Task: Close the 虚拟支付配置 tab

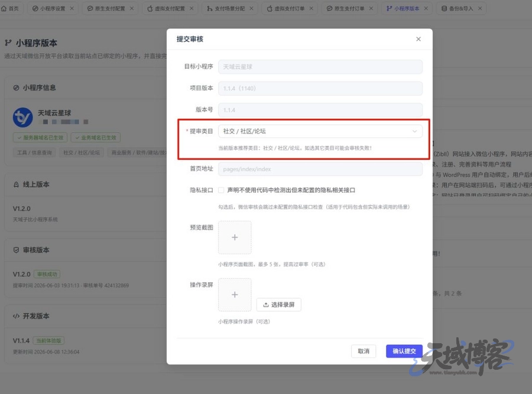Action: pyautogui.click(x=192, y=8)
